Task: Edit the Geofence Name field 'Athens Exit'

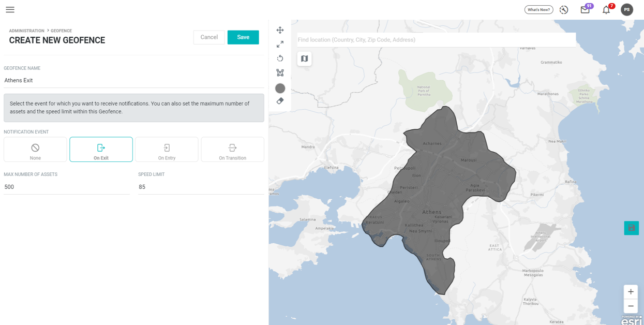Action: tap(134, 81)
